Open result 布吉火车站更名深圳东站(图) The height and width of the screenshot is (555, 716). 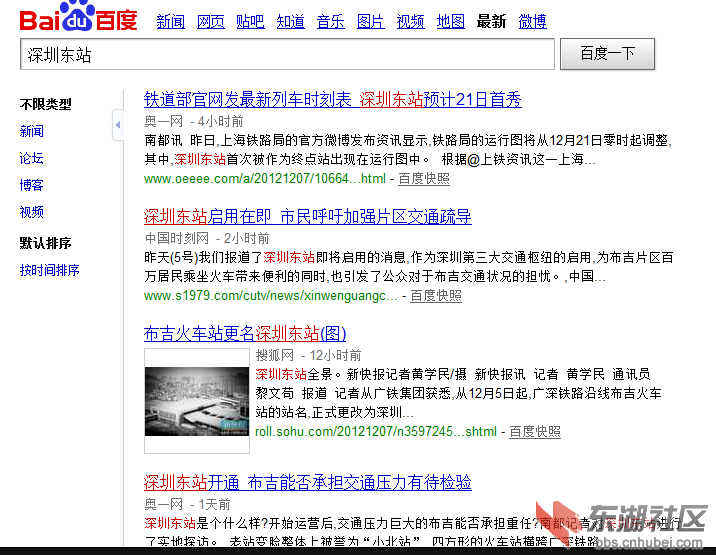245,333
